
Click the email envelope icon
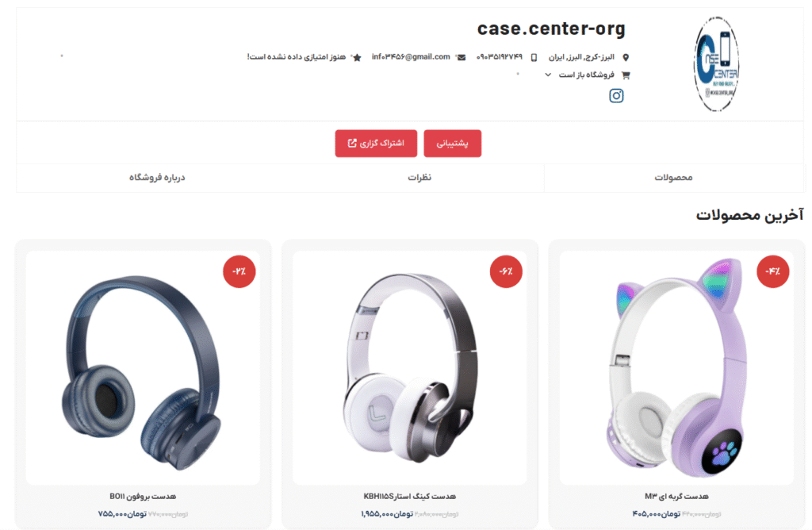click(462, 57)
